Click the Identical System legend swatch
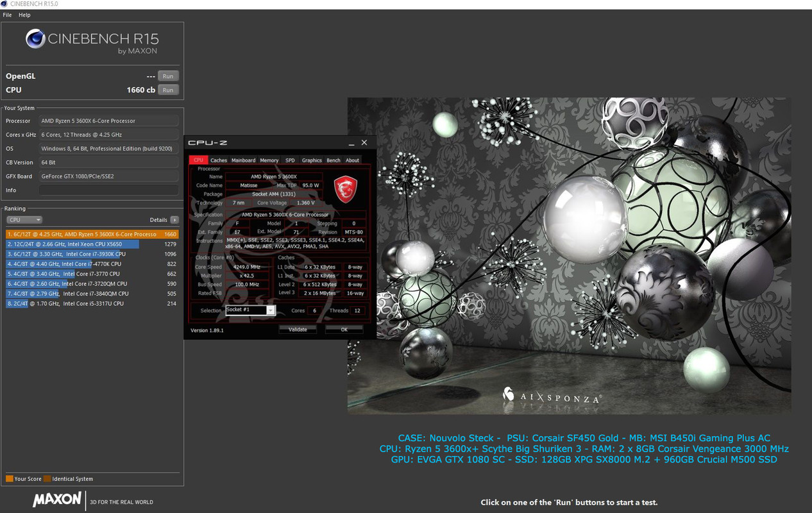Screen dimensions: 812x513 tap(47, 479)
